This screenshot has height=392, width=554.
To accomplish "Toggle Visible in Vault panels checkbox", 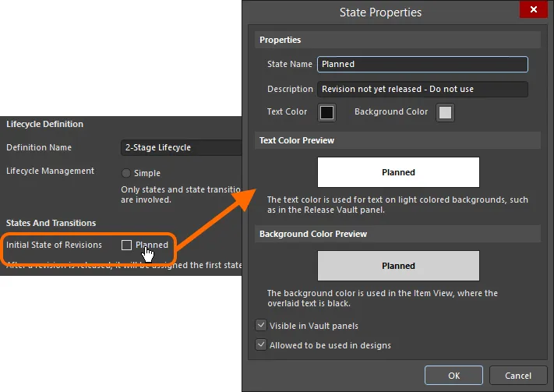I will 261,325.
